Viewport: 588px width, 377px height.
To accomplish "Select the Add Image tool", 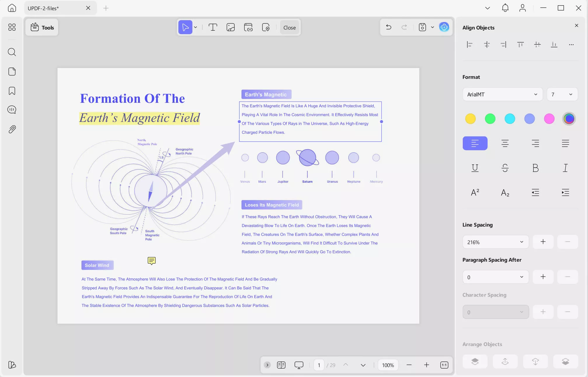I will pyautogui.click(x=230, y=27).
